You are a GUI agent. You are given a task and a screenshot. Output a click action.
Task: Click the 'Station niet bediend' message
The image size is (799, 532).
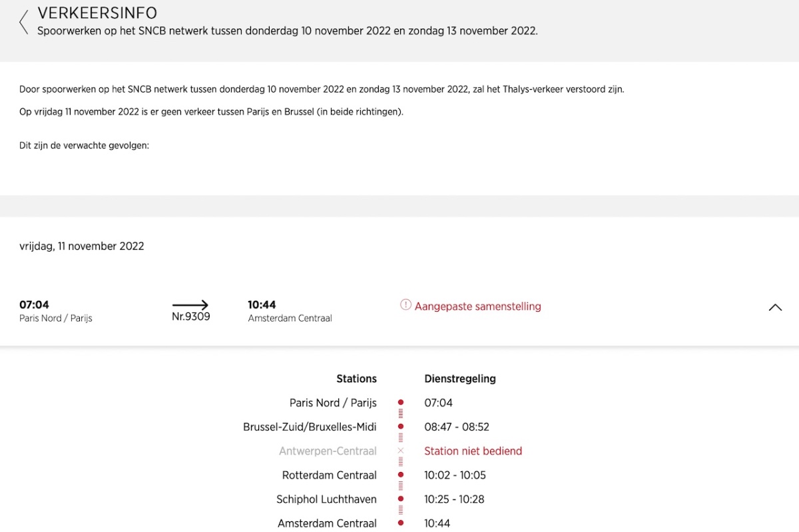coord(473,451)
